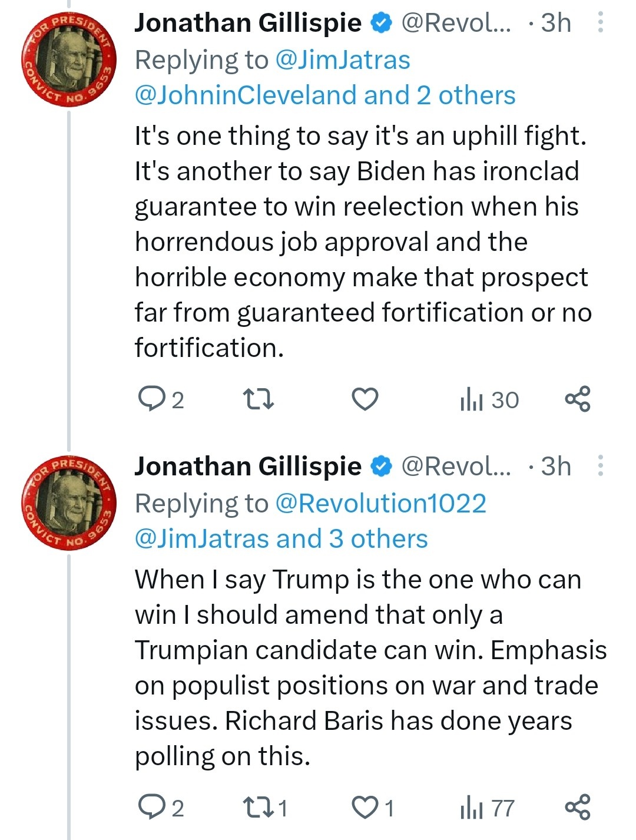Image resolution: width=636 pixels, height=840 pixels.
Task: View analytics showing 77 views
Action: pyautogui.click(x=488, y=808)
